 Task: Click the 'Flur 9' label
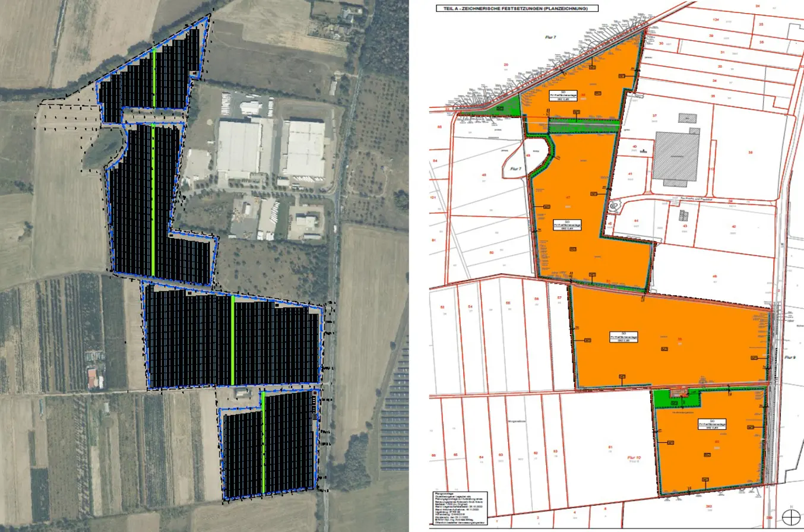pyautogui.click(x=789, y=357)
